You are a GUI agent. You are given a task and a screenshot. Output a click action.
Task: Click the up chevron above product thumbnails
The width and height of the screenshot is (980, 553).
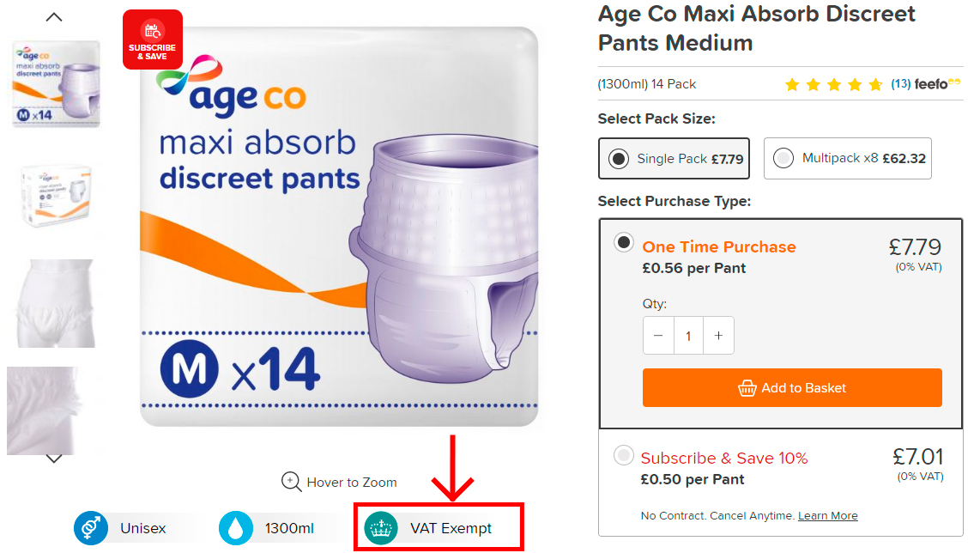53,15
